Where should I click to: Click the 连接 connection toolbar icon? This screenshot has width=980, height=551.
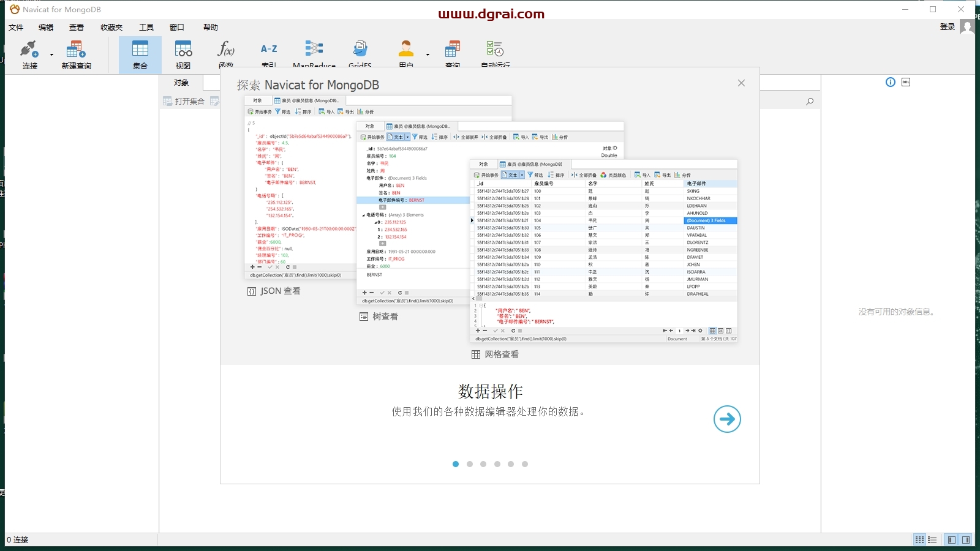click(29, 54)
